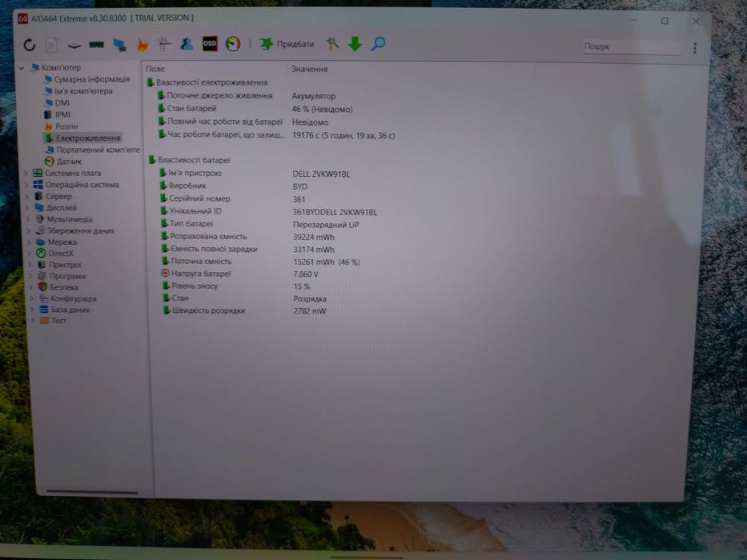Open the disk benchmark toolbar icon
This screenshot has height=560, width=747.
click(74, 46)
